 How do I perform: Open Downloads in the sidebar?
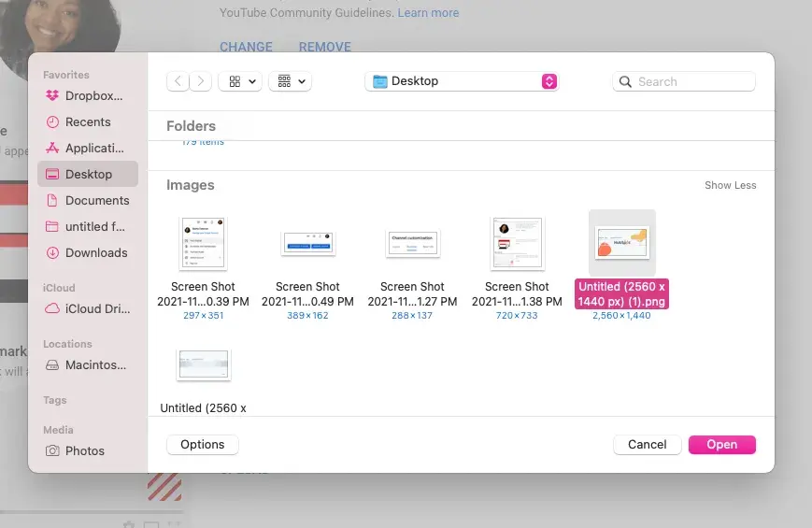point(87,253)
